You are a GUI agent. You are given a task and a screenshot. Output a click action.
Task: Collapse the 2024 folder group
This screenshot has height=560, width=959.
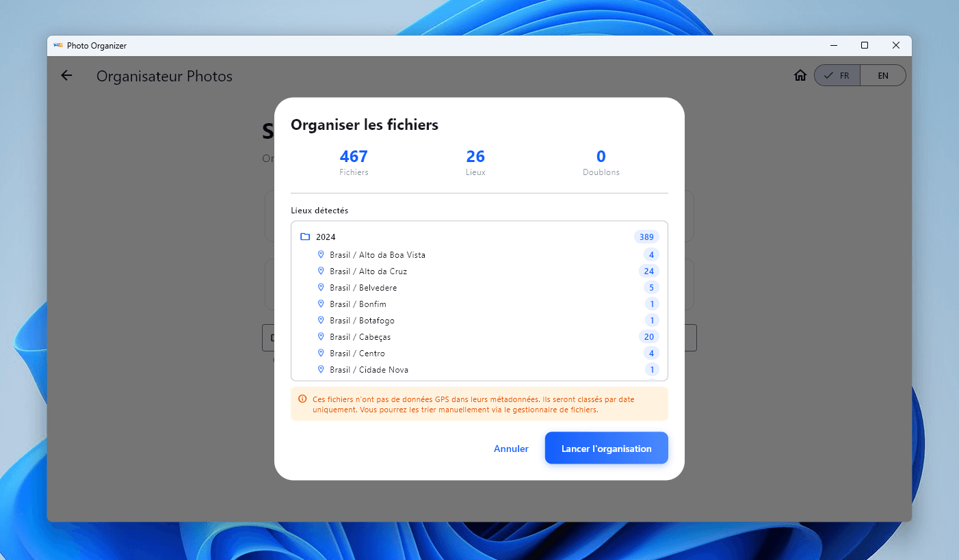(326, 237)
